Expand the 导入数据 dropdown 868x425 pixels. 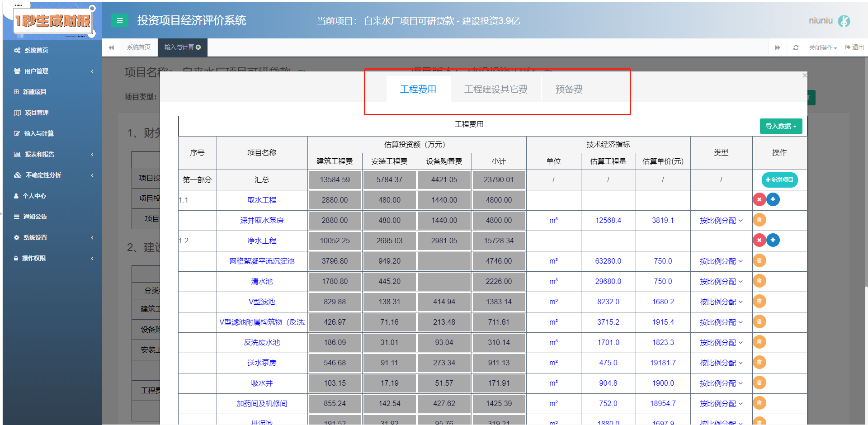tap(781, 126)
